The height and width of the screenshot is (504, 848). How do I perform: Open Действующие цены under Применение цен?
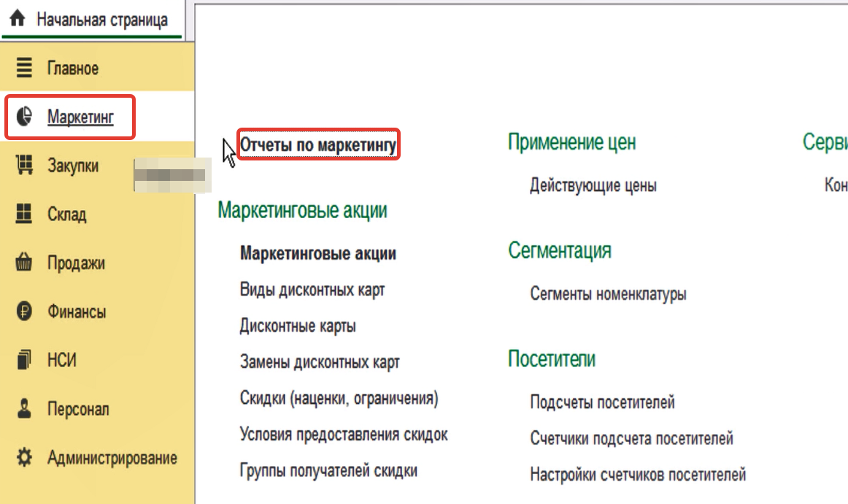coord(593,185)
